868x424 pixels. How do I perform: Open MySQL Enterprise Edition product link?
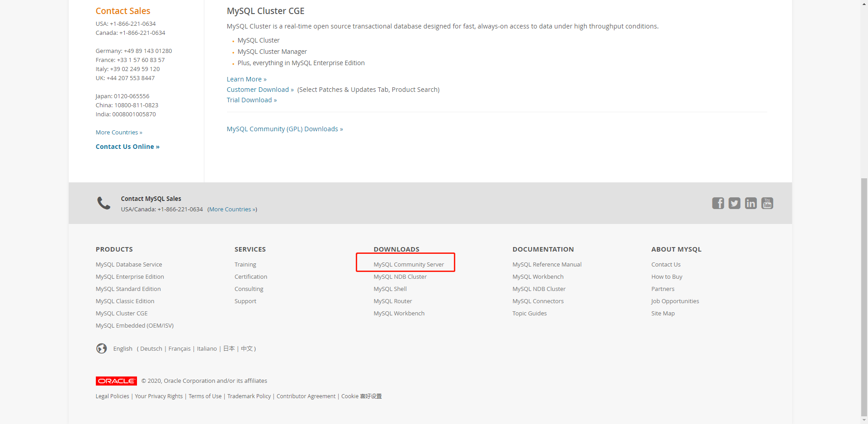(x=130, y=277)
